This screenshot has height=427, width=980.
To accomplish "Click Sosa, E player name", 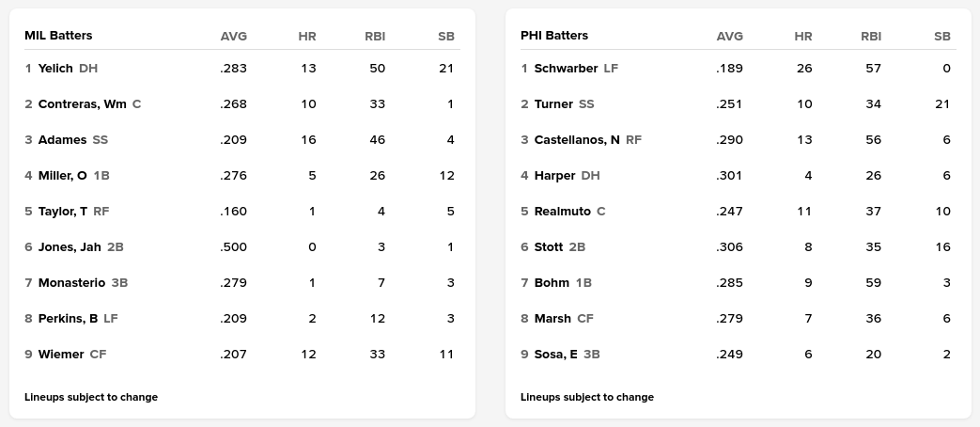I will pos(555,355).
